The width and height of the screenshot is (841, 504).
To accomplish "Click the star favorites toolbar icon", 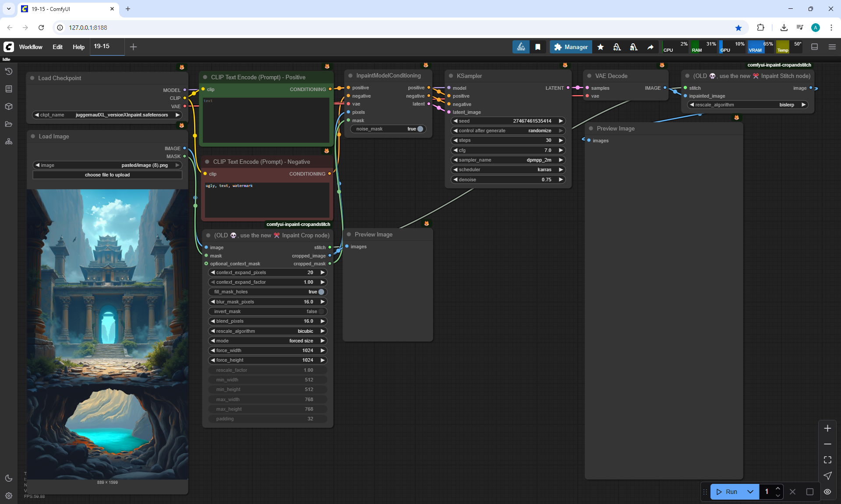I will (601, 47).
